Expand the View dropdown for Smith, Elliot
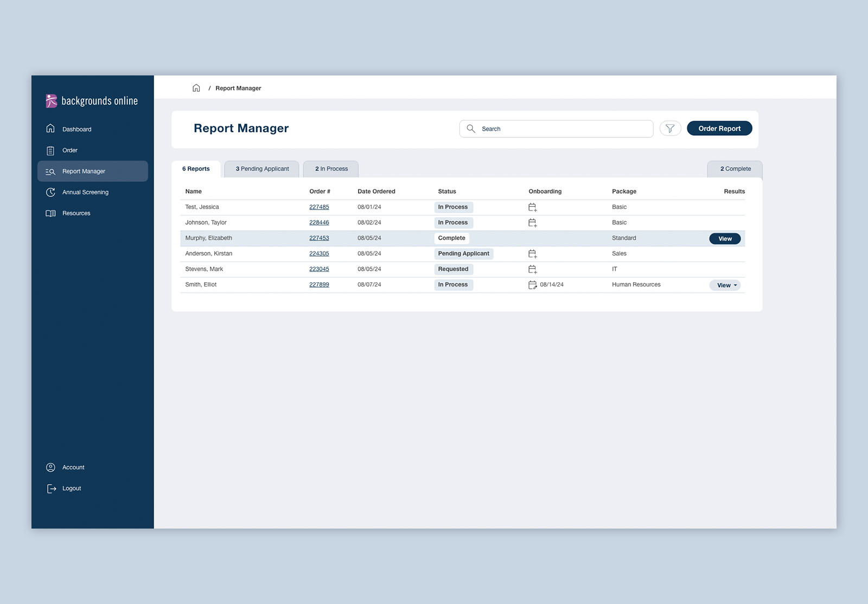This screenshot has width=868, height=604. (x=725, y=285)
